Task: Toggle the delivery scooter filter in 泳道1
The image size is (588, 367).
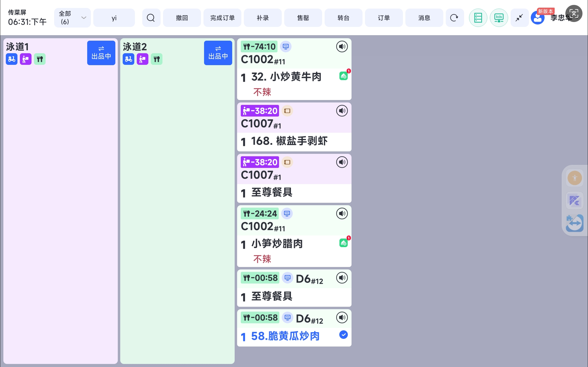Action: click(12, 59)
